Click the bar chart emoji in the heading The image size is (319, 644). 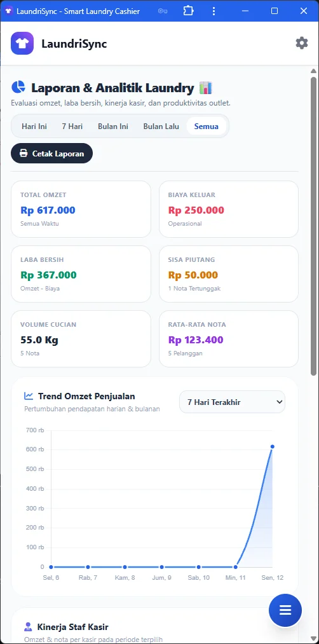[x=206, y=88]
